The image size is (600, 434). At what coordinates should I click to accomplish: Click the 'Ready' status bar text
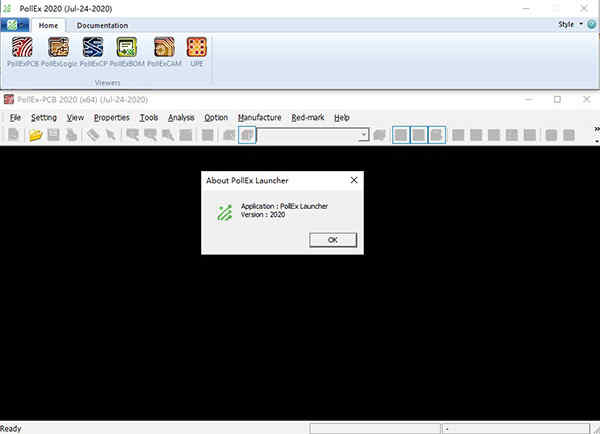(x=11, y=429)
